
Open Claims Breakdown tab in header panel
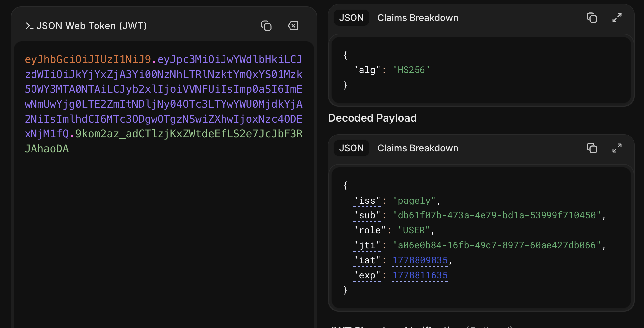(418, 18)
